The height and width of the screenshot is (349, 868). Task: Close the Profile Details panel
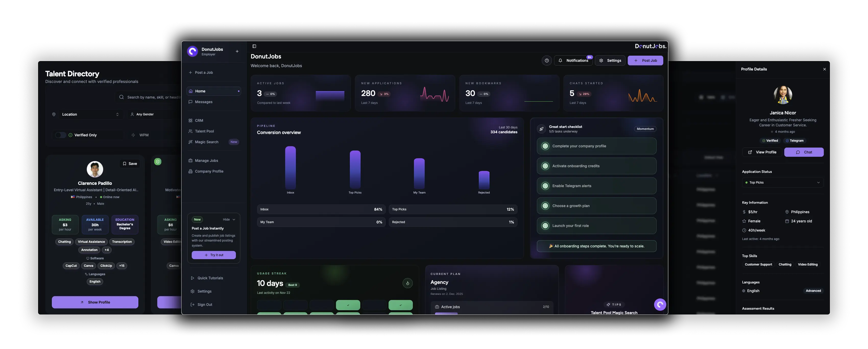[x=824, y=69]
